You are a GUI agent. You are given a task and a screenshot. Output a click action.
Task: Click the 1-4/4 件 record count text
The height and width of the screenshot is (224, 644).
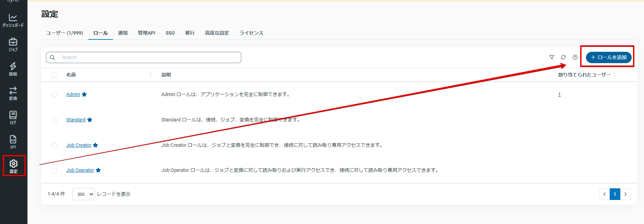point(56,194)
